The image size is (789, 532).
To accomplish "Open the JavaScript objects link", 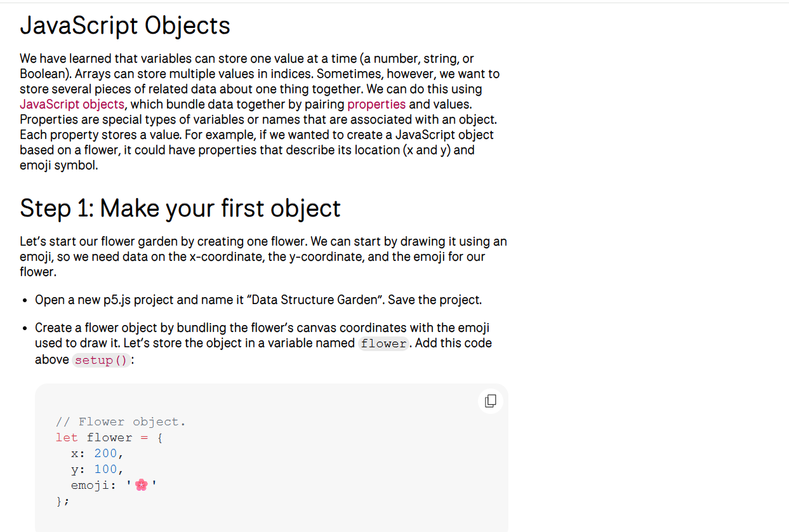I will (72, 104).
